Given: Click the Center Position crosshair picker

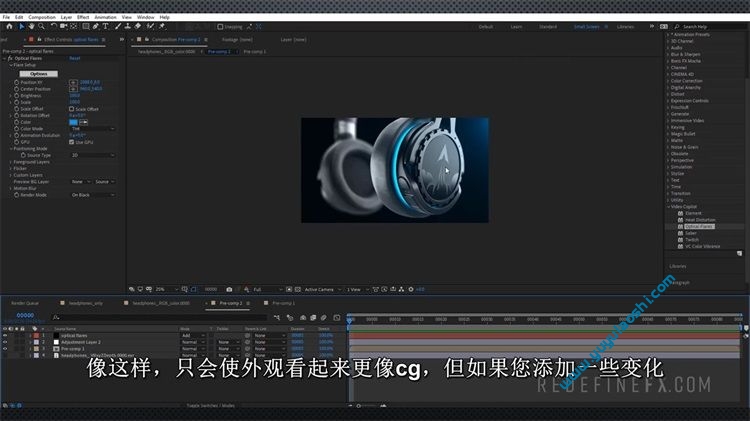Looking at the screenshot, I should [x=73, y=89].
